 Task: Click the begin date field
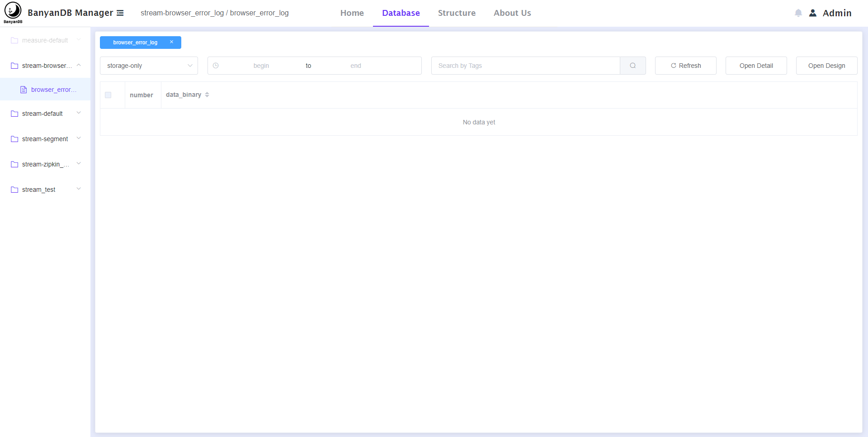pyautogui.click(x=261, y=66)
